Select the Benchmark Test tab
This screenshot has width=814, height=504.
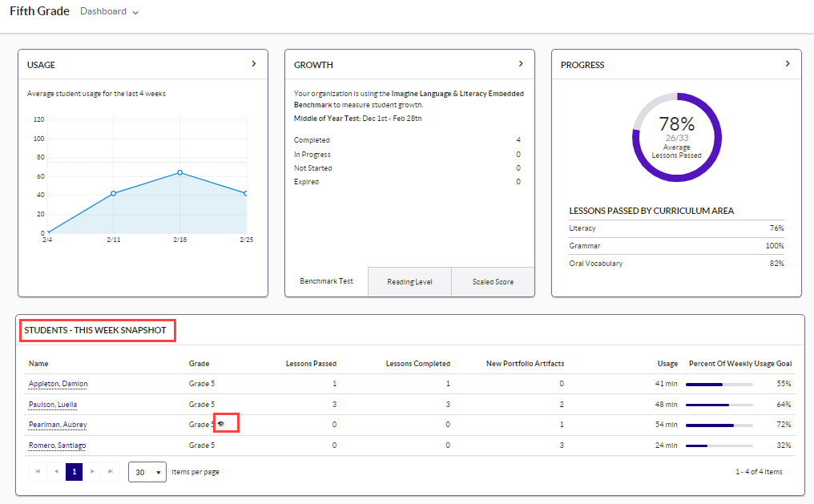326,282
